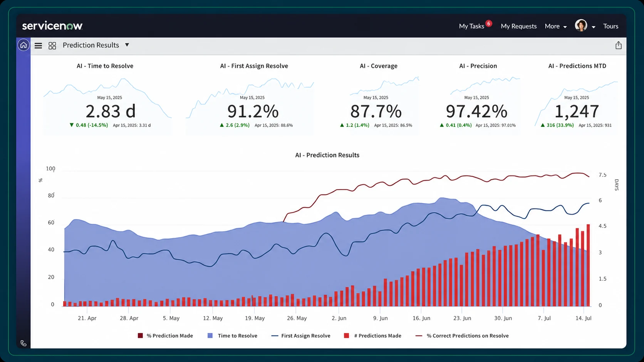Click the 2.6 (2.9%) change indicator
The height and width of the screenshot is (362, 644).
point(235,125)
